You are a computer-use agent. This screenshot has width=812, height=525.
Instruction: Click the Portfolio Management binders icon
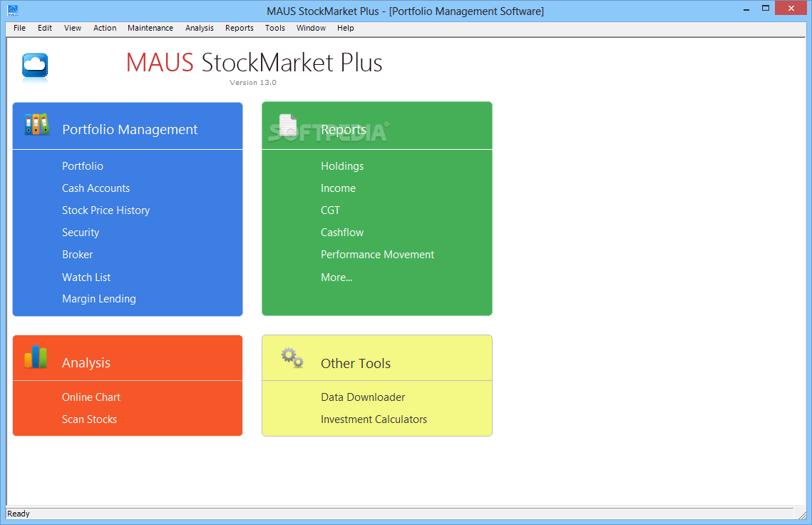tap(37, 124)
